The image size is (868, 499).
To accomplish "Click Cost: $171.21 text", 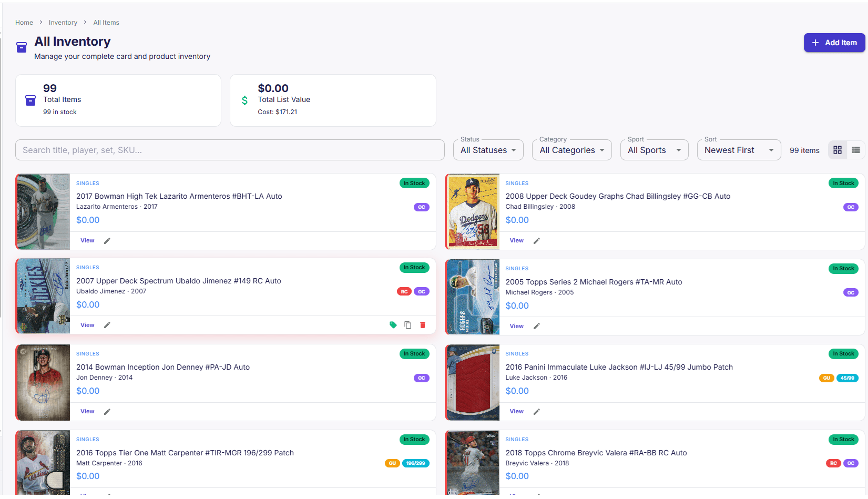I will [x=278, y=112].
